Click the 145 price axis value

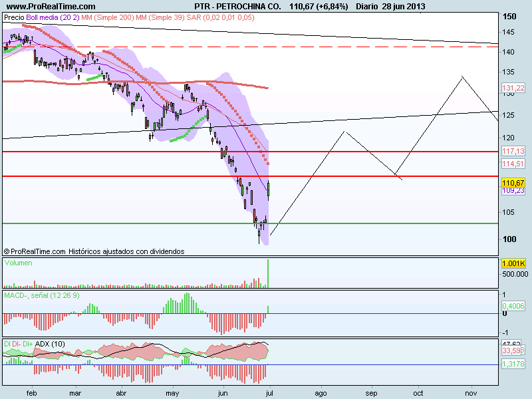tap(508, 32)
